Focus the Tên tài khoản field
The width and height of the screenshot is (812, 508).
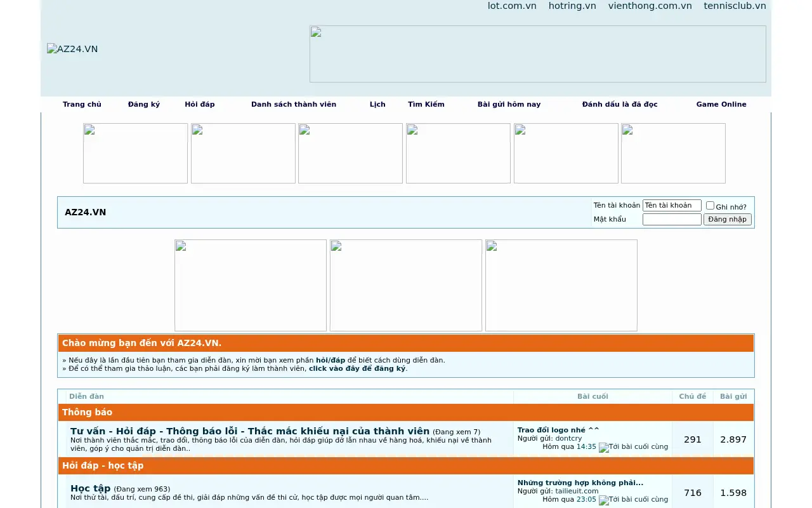[x=672, y=205]
